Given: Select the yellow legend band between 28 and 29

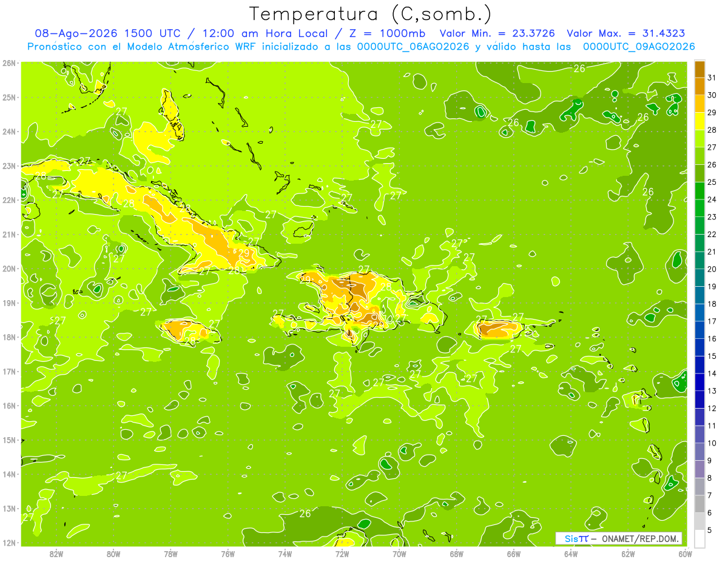Looking at the screenshot, I should tap(699, 121).
